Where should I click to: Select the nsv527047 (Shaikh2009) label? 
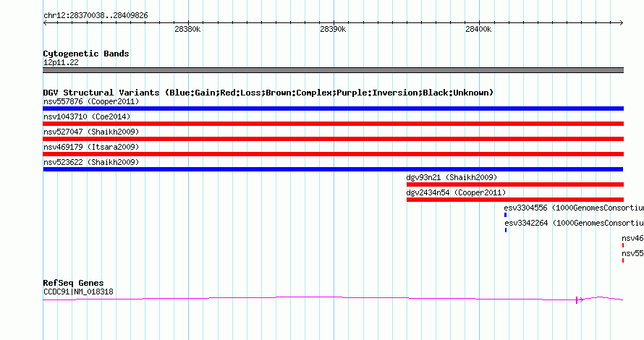click(x=91, y=132)
